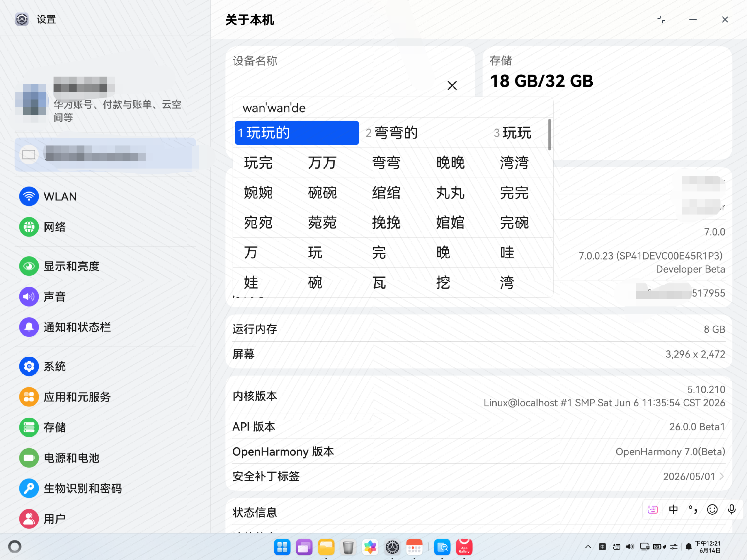Open the clock and date 下午12:21
The height and width of the screenshot is (560, 747).
point(708,547)
